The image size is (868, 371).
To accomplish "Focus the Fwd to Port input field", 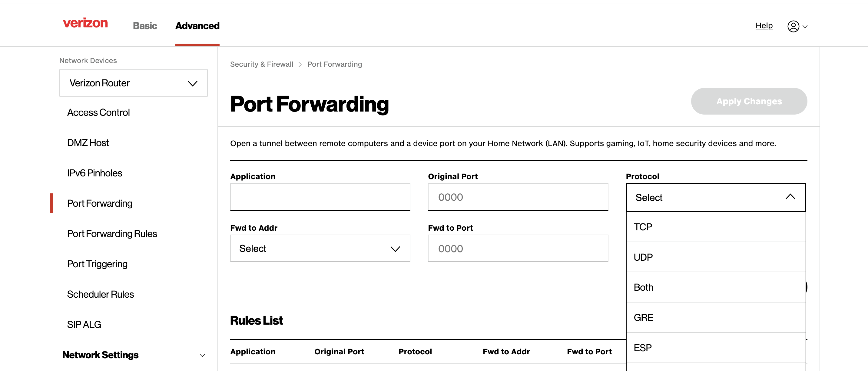I will coord(518,249).
